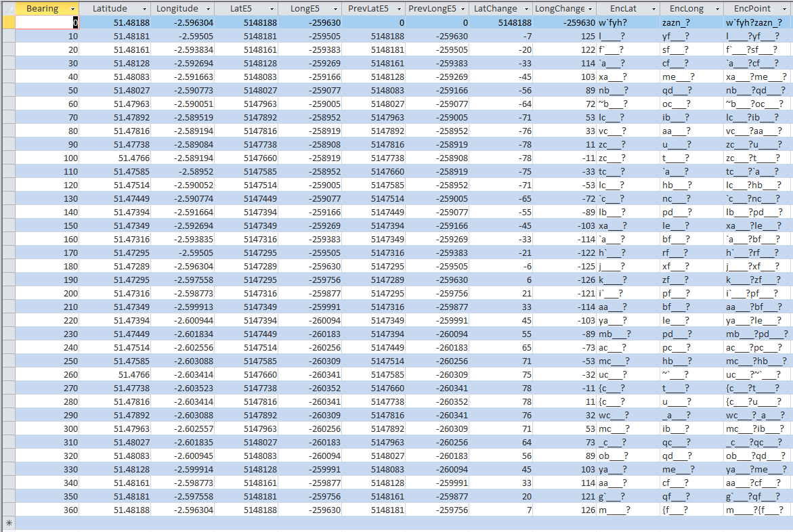Click LatE5 cell 5147289 in Bearing 180 row
The width and height of the screenshot is (793, 532).
(247, 266)
